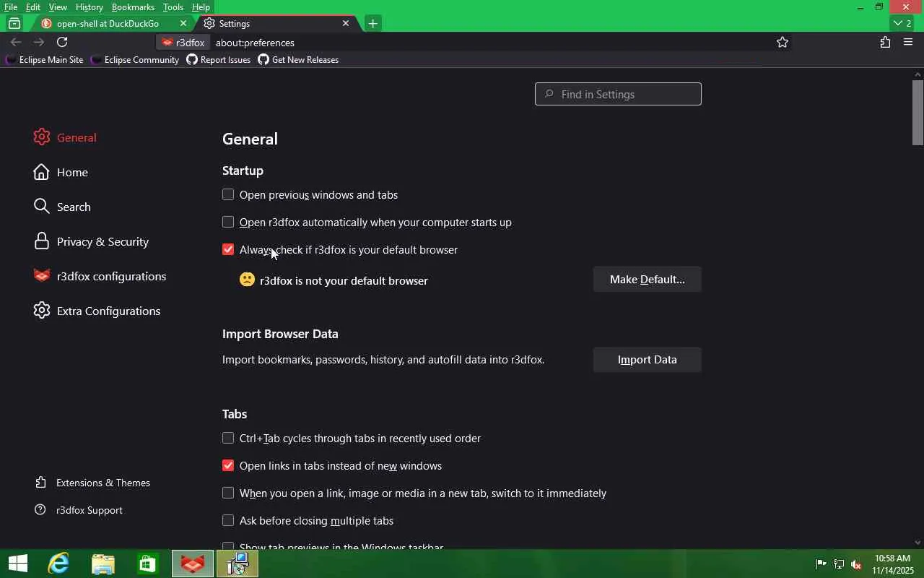Click the Forward navigation arrow
The width and height of the screenshot is (924, 578).
tap(39, 42)
